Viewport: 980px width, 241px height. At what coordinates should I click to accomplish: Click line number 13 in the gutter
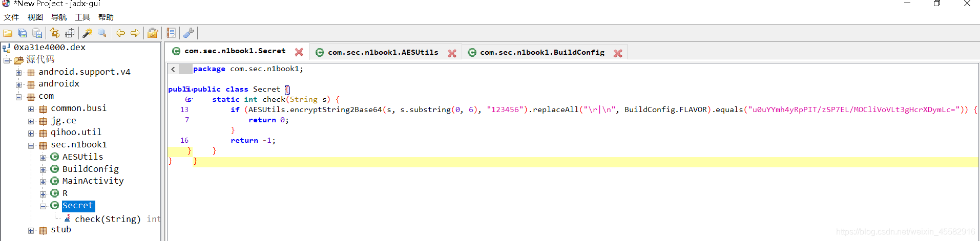(x=184, y=109)
